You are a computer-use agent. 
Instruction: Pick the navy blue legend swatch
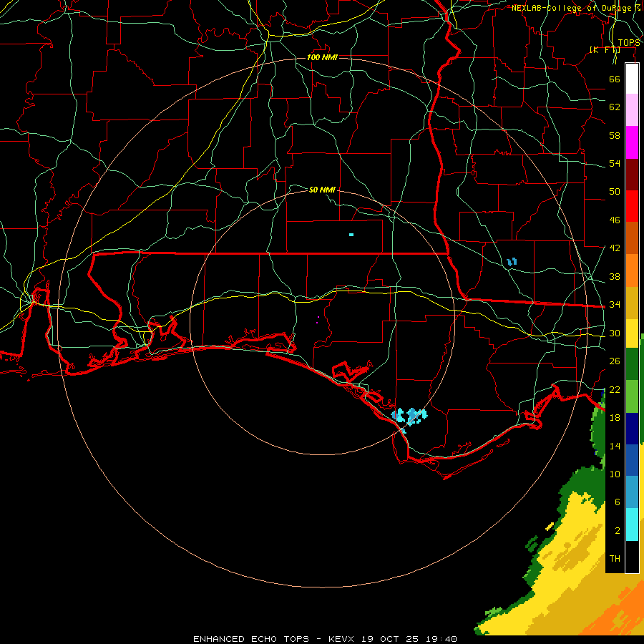tap(632, 429)
